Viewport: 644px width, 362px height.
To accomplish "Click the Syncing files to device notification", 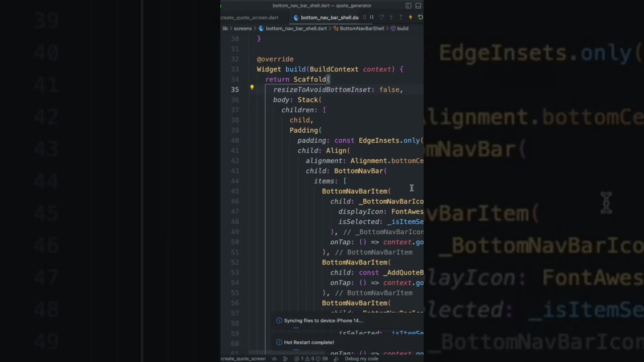I will (x=323, y=320).
